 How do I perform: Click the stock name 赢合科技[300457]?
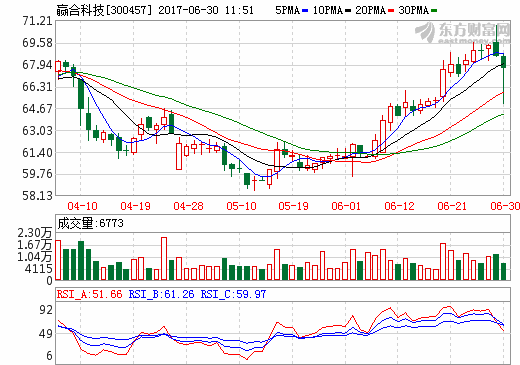(104, 10)
